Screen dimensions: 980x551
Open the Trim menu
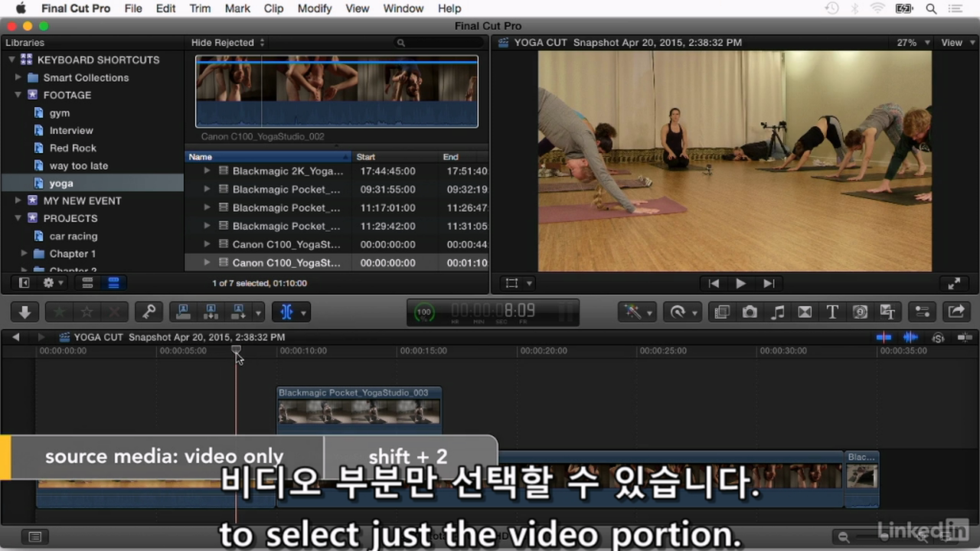pyautogui.click(x=200, y=8)
